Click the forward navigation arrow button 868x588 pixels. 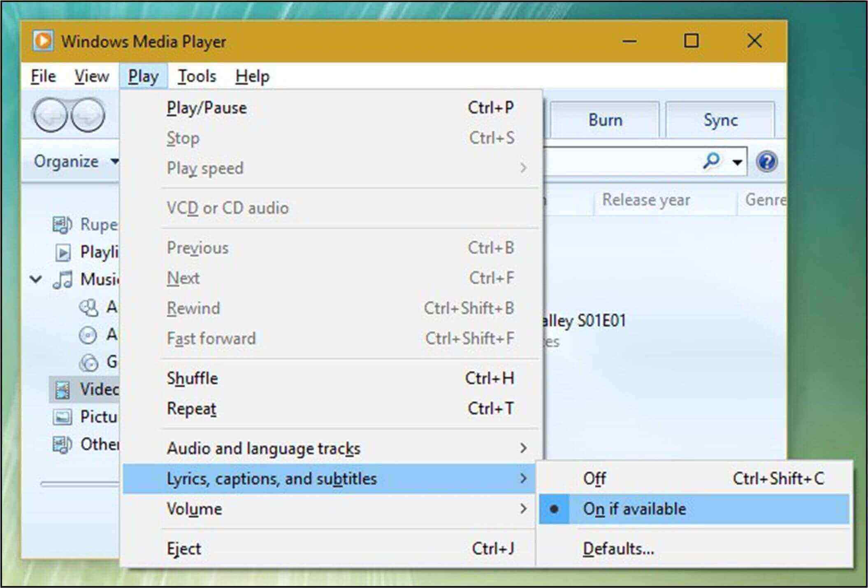point(88,116)
